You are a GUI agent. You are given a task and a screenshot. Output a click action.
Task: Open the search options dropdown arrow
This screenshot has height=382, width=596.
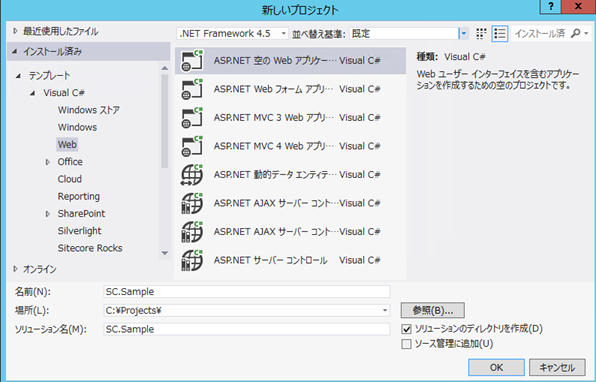(x=586, y=33)
